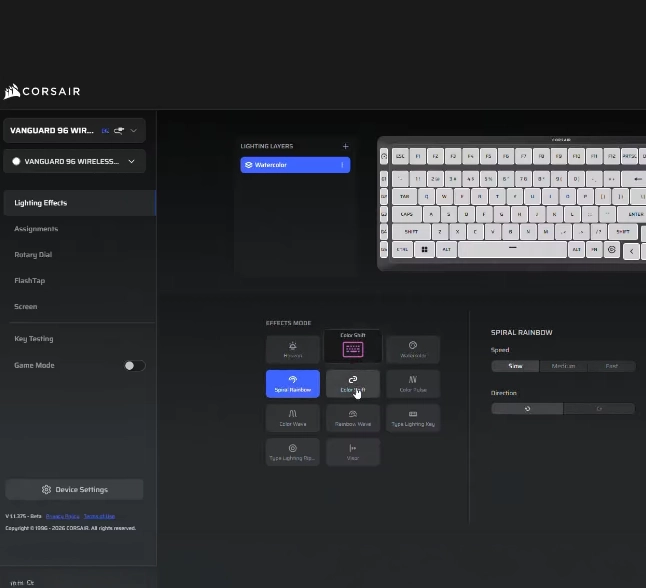
Task: Choose the Type Lighting Key effect
Action: (413, 418)
